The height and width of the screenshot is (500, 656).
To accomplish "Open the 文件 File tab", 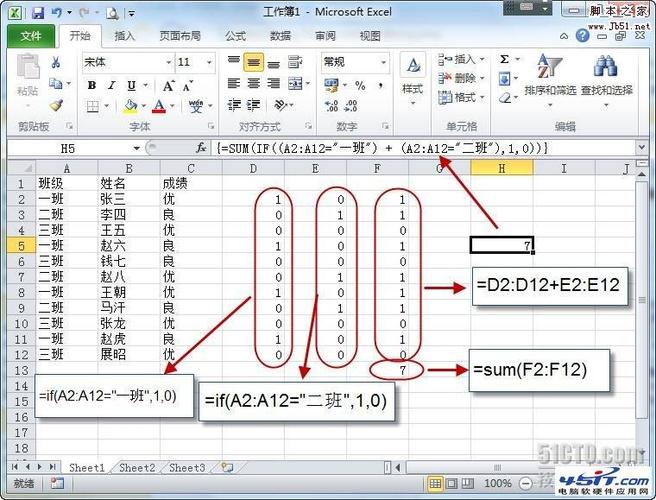I will tap(31, 36).
